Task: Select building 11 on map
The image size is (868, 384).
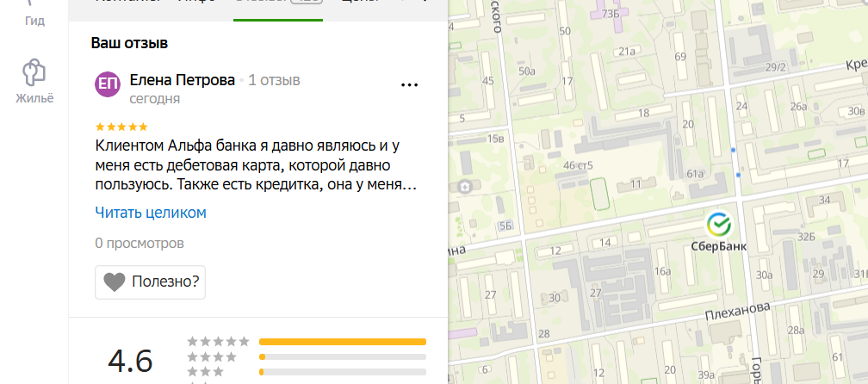Action: 635,183
